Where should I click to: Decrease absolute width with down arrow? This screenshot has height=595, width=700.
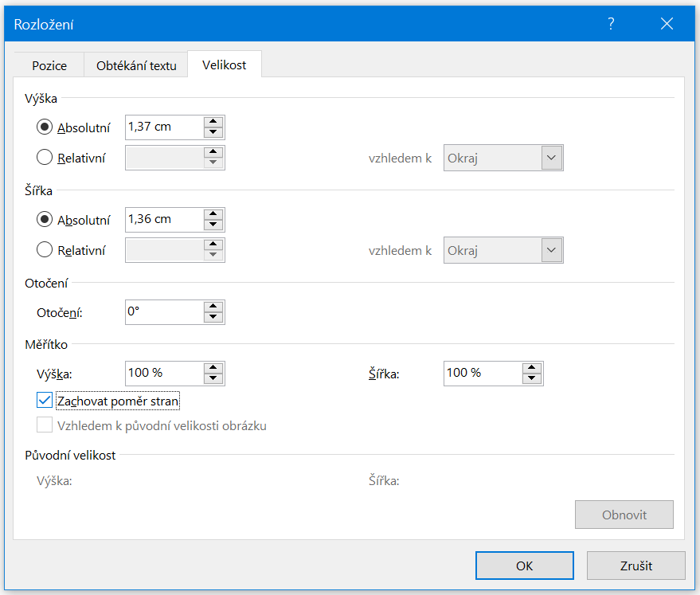point(212,225)
